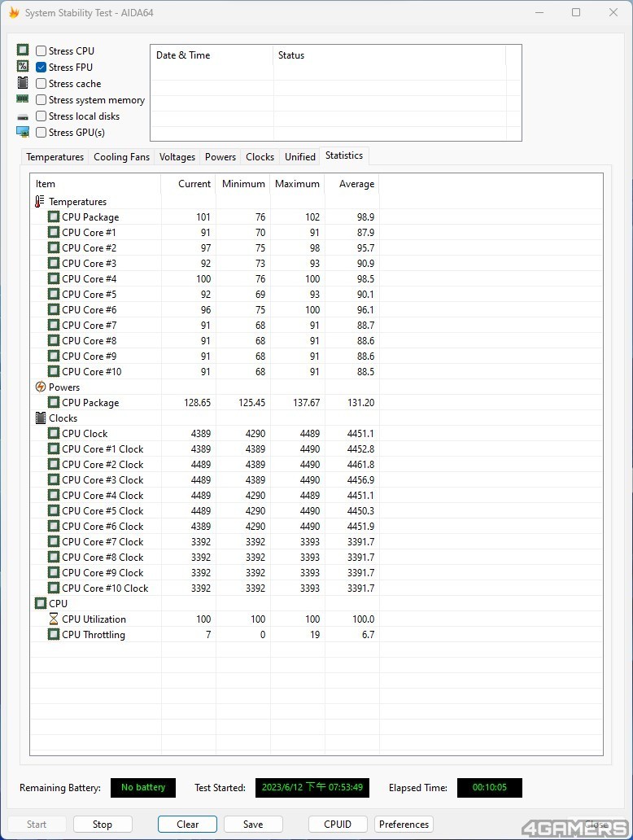Click the icon of CPU Package temperature row

54,217
